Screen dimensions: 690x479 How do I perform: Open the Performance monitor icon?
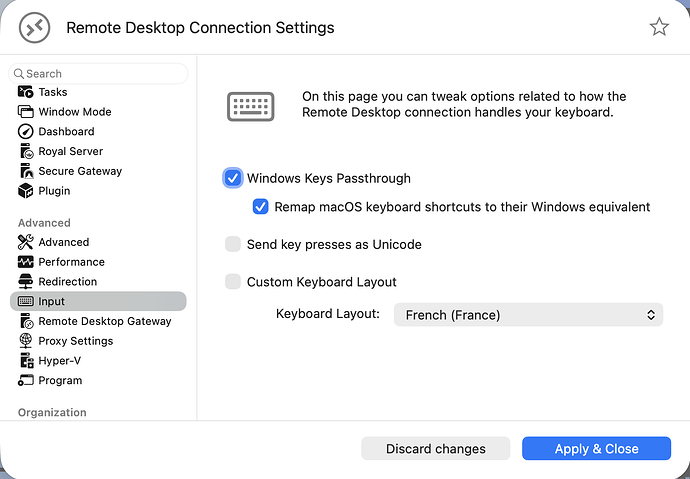[26, 262]
